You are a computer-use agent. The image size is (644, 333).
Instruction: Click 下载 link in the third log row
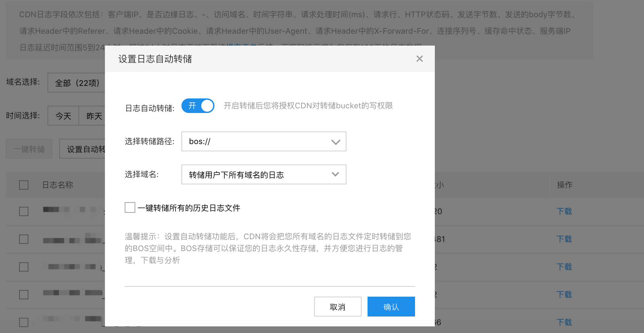click(564, 267)
